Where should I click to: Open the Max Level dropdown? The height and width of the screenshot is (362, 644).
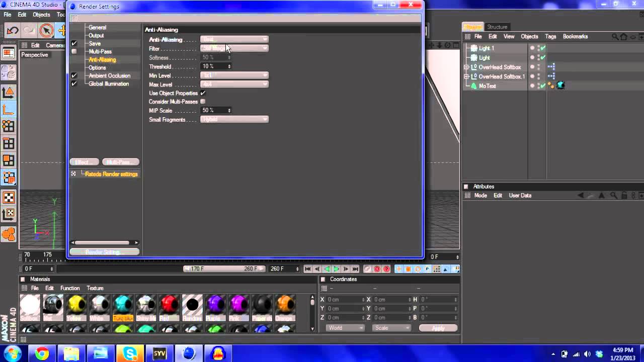[x=234, y=84]
